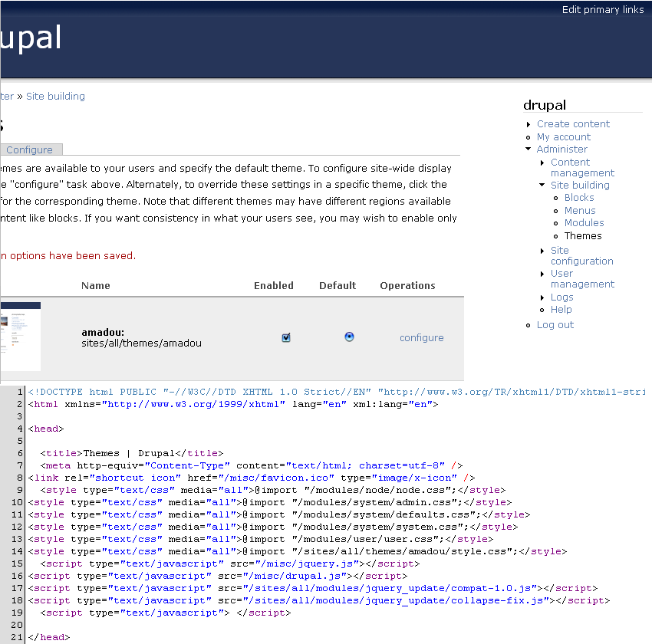
Task: Click the title tag source line 6
Action: pos(132,453)
